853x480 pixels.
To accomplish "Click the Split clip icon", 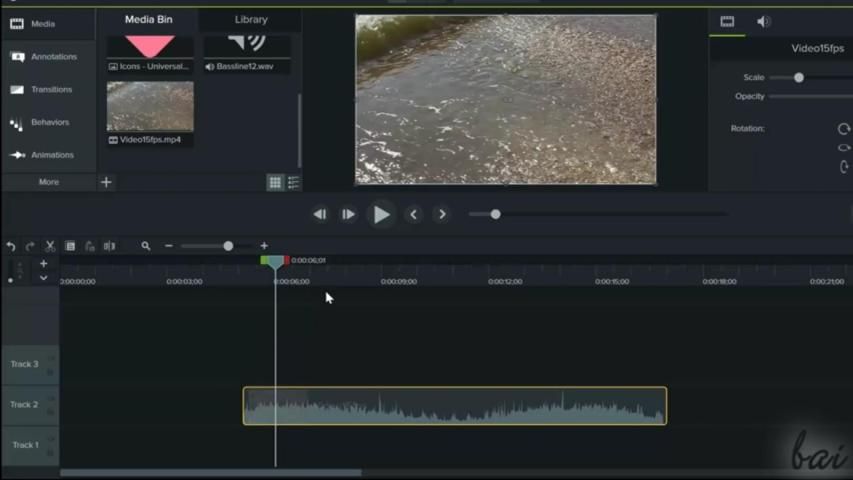I will tap(109, 246).
